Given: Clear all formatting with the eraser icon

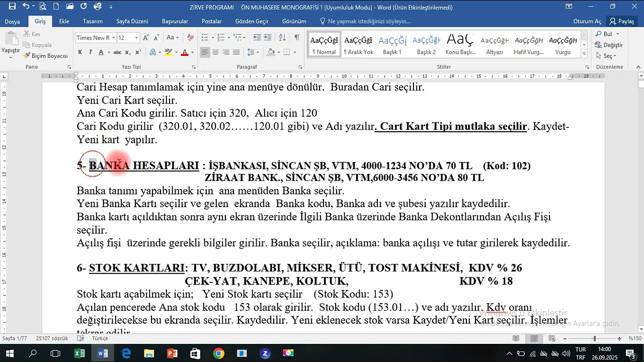Looking at the screenshot, I should pos(190,38).
